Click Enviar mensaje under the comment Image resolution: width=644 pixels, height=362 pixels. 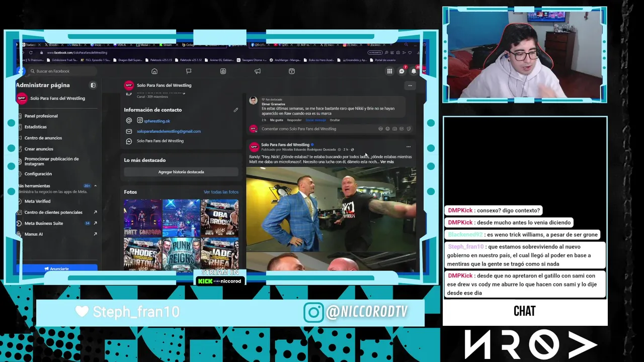(316, 120)
